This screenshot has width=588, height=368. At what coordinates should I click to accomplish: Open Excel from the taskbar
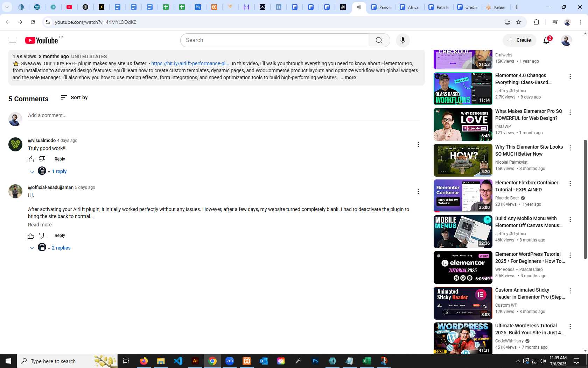tap(367, 361)
